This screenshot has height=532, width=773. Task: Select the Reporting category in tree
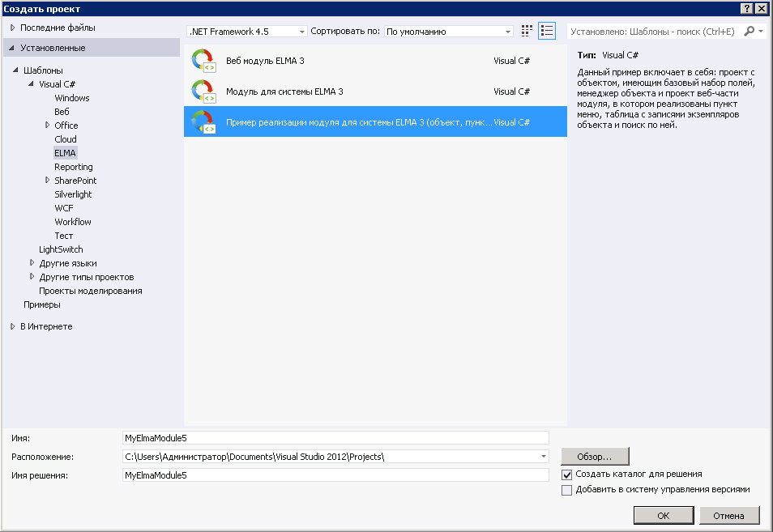click(x=74, y=167)
